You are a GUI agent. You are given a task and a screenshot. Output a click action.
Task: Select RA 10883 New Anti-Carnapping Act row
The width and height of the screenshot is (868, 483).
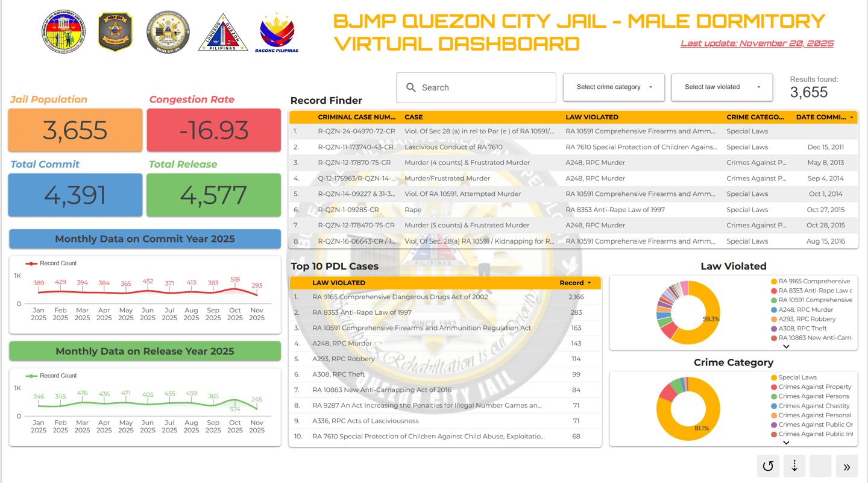(445, 390)
